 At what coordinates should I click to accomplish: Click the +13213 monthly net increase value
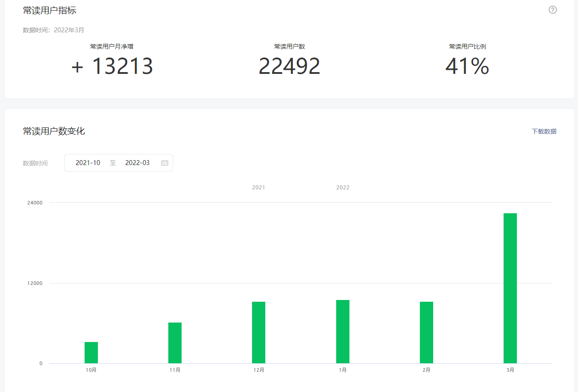[x=112, y=66]
